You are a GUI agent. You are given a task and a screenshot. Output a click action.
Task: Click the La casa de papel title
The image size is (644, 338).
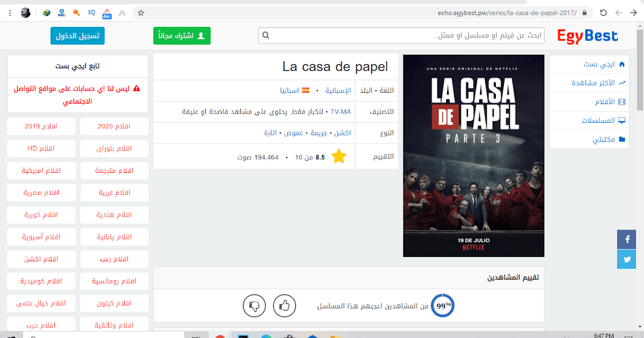335,67
